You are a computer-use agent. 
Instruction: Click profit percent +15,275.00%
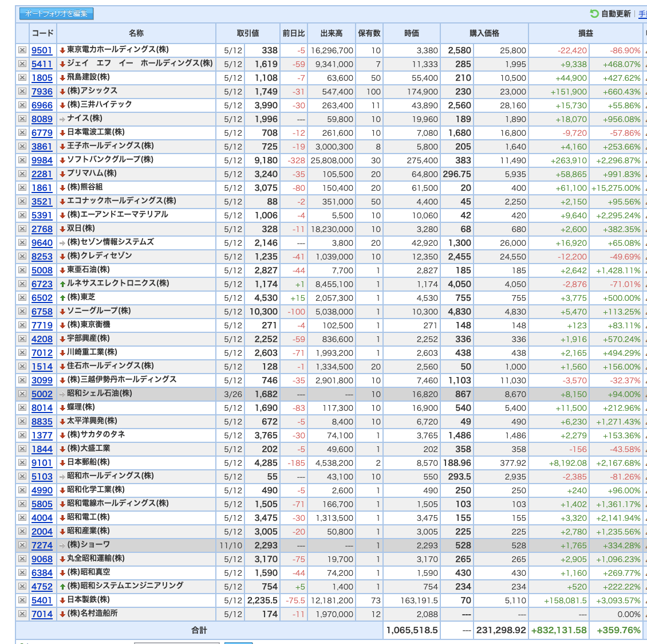[x=616, y=188]
